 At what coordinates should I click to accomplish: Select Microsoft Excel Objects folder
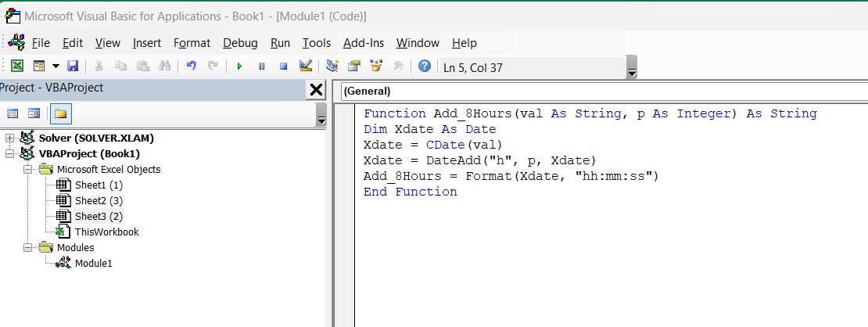[109, 169]
